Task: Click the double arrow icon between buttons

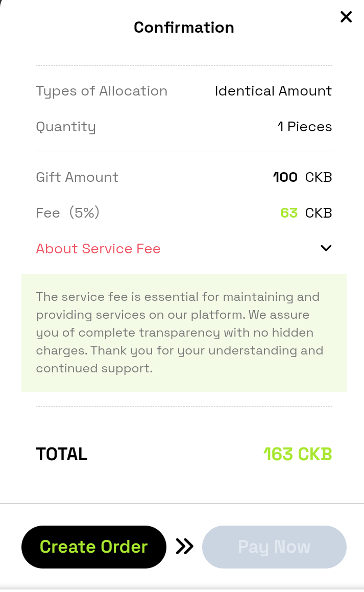Action: (x=184, y=547)
